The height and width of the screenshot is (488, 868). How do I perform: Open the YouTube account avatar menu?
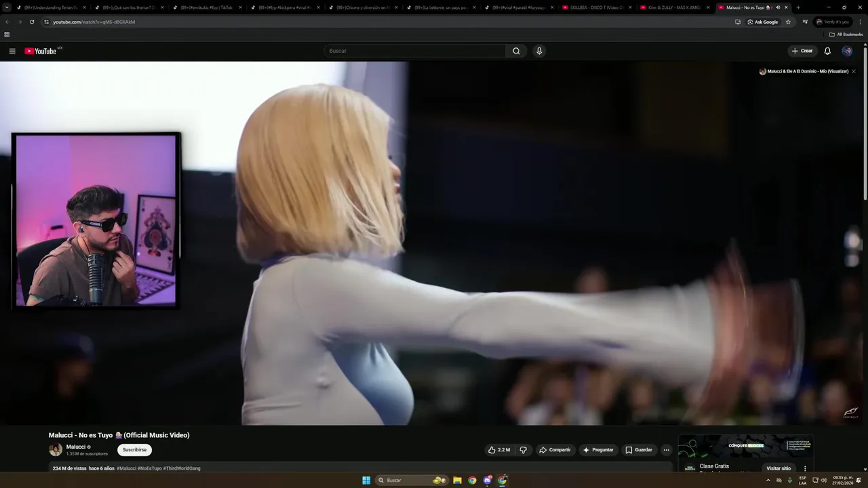[x=847, y=51]
